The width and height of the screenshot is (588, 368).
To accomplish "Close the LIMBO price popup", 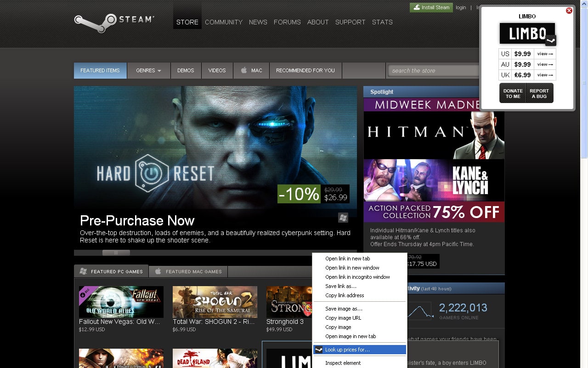I will tap(569, 11).
